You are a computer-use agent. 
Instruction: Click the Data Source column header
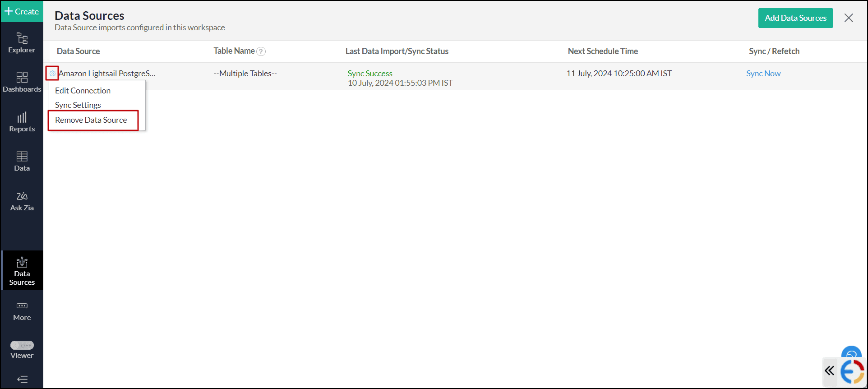(x=78, y=51)
